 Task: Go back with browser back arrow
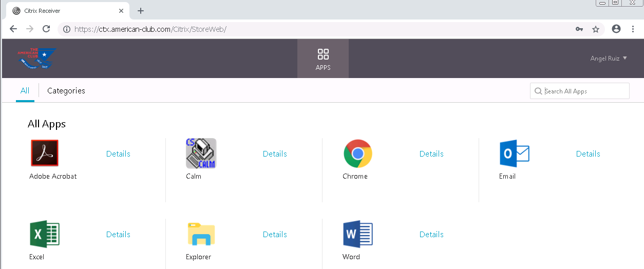pyautogui.click(x=13, y=29)
